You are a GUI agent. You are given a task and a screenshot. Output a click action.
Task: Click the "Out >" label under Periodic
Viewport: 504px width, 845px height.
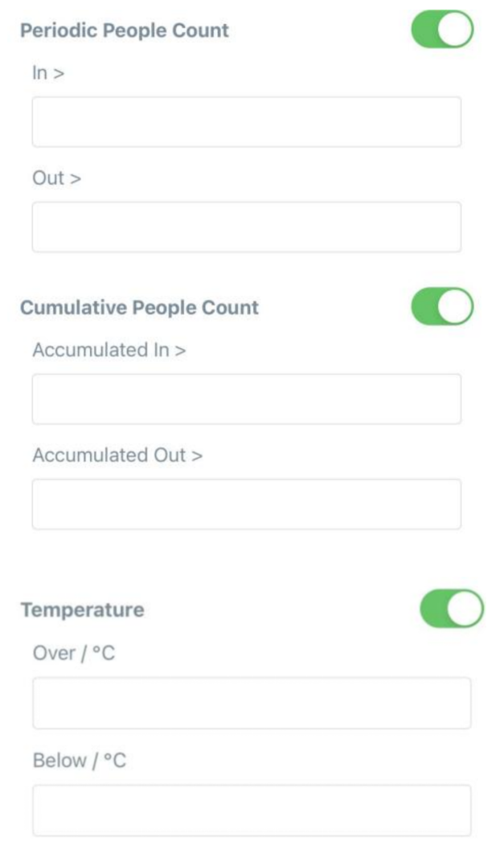[56, 178]
